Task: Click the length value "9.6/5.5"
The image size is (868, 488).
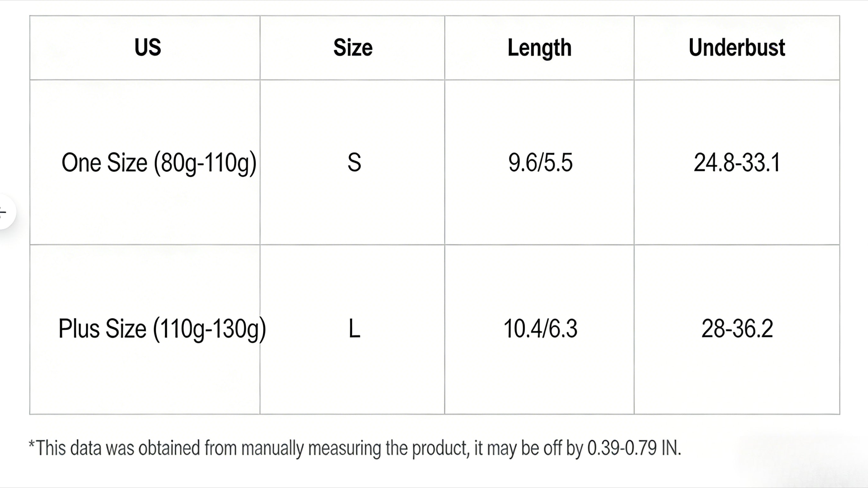Action: point(540,163)
